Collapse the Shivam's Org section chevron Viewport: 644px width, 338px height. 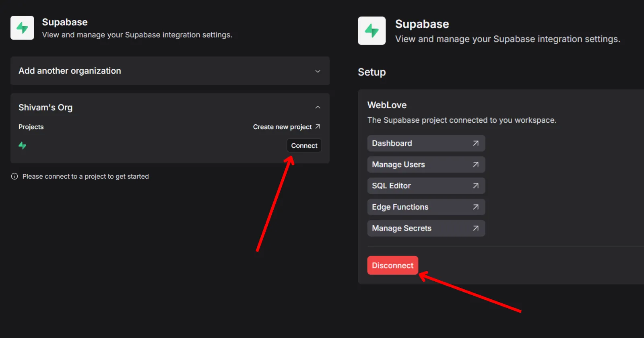tap(318, 107)
